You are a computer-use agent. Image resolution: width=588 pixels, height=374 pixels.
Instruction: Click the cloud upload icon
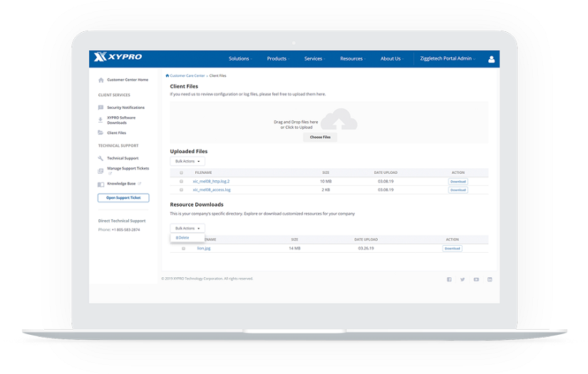(x=339, y=119)
